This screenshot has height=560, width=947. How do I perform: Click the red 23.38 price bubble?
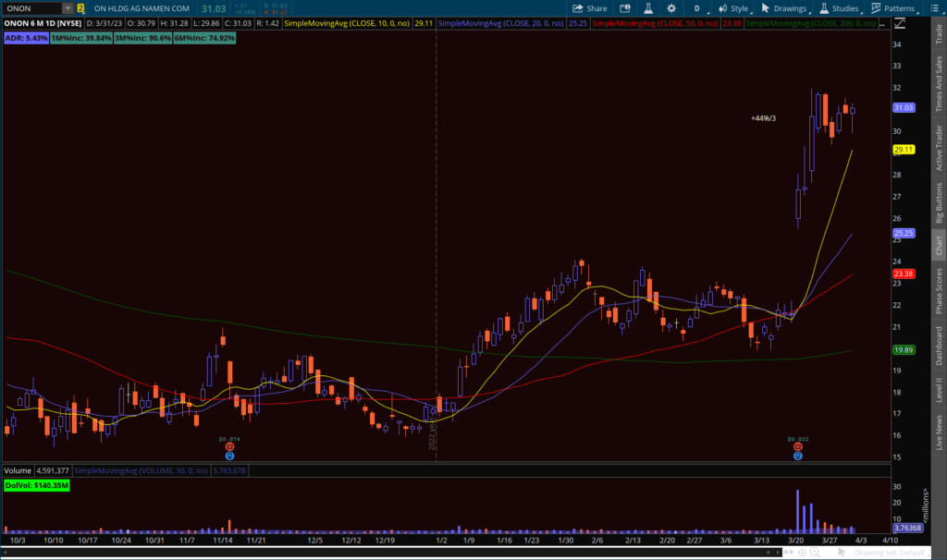pos(904,274)
